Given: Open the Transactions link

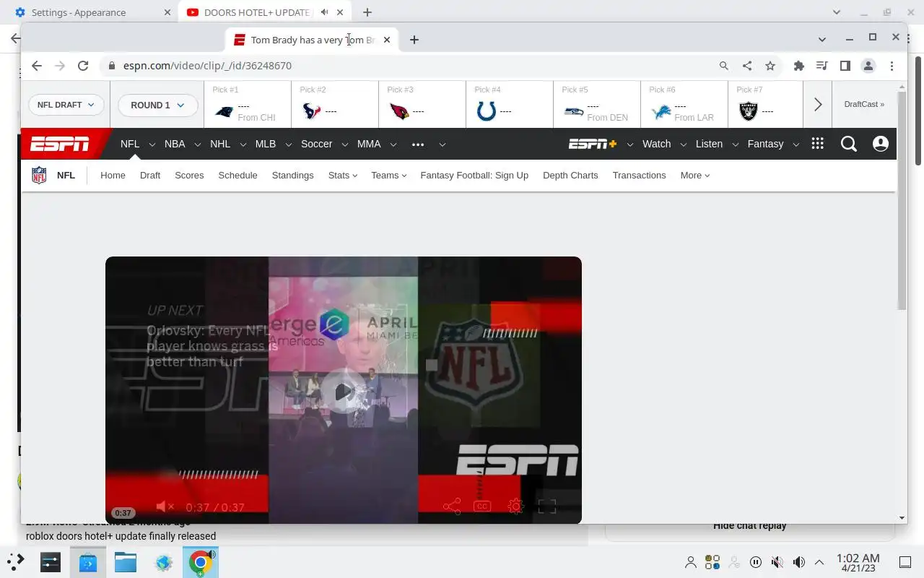Looking at the screenshot, I should coord(639,175).
